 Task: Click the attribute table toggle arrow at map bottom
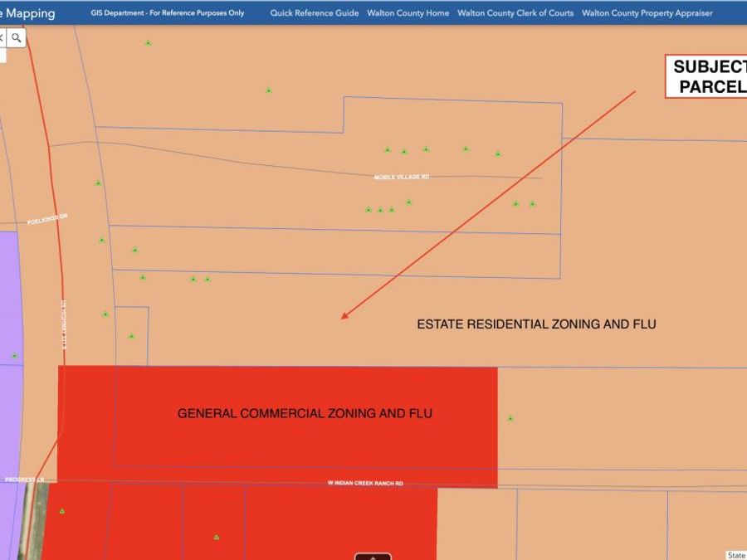(373, 557)
